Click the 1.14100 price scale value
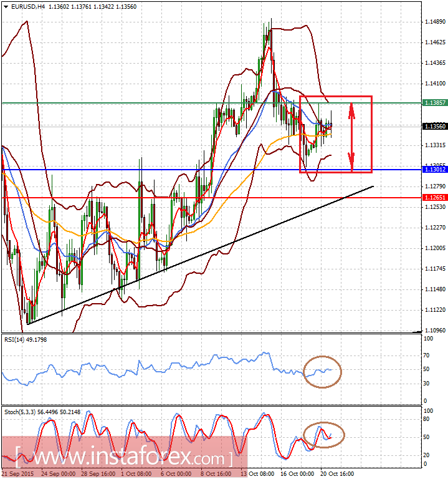Screen dimensions: 448x479 pos(435,84)
